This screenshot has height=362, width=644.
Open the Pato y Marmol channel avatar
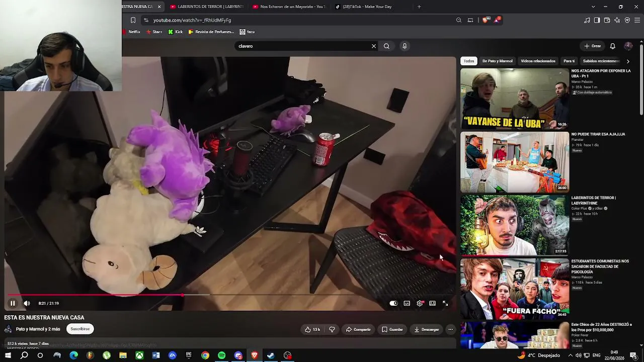tap(8, 329)
